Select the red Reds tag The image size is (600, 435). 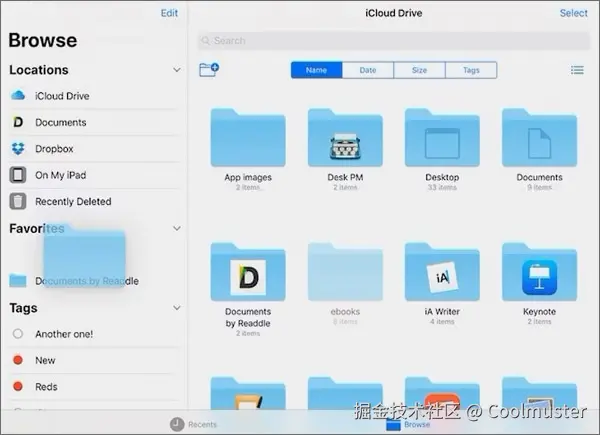coord(94,386)
